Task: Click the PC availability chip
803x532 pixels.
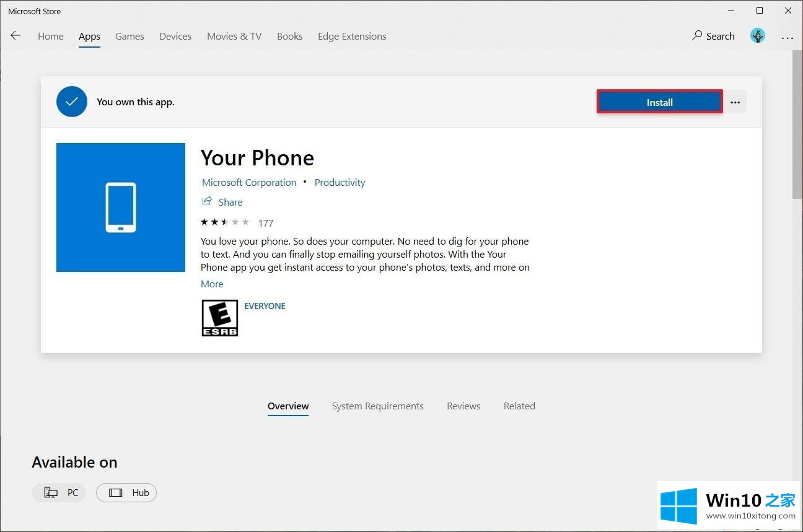Action: point(59,493)
